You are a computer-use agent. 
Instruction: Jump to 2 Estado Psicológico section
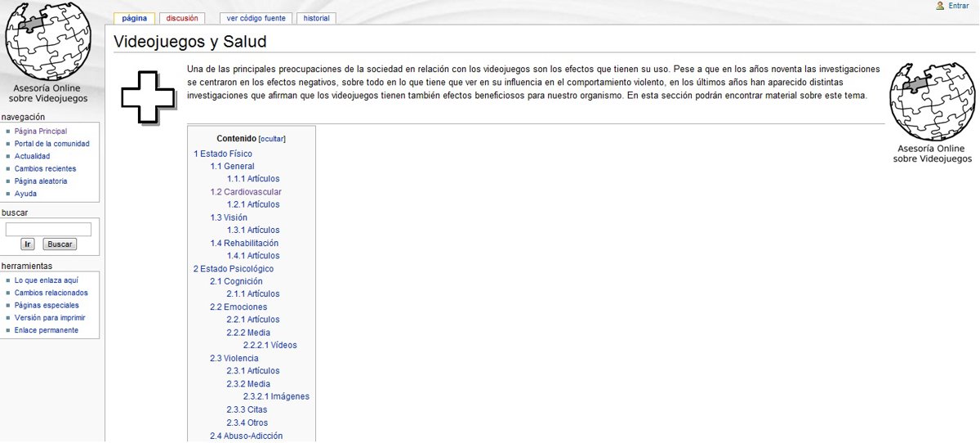pos(234,269)
